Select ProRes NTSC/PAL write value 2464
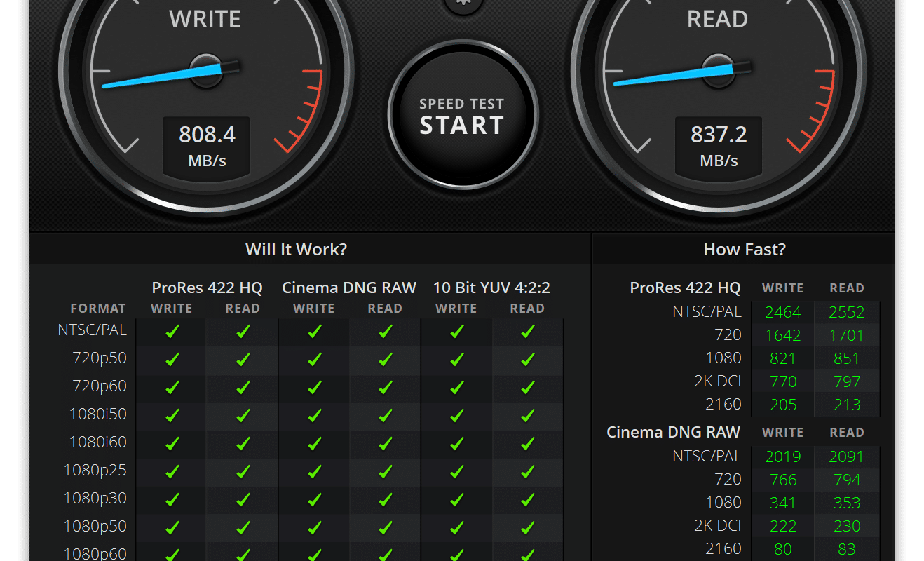The image size is (924, 561). pos(783,312)
